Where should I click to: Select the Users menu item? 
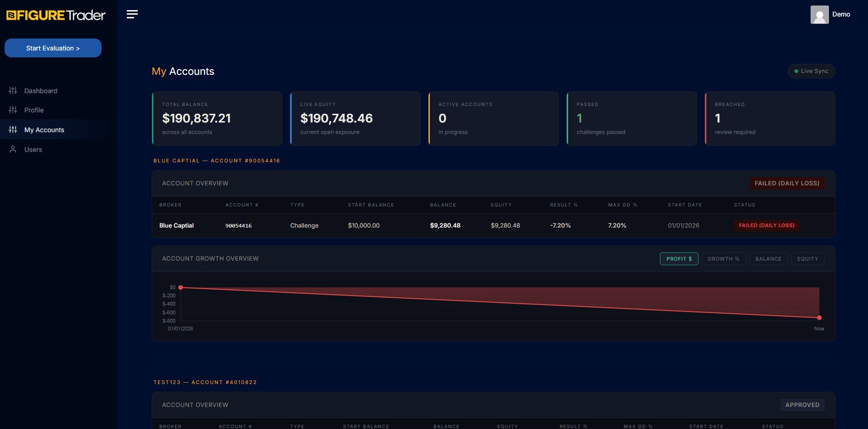(33, 149)
